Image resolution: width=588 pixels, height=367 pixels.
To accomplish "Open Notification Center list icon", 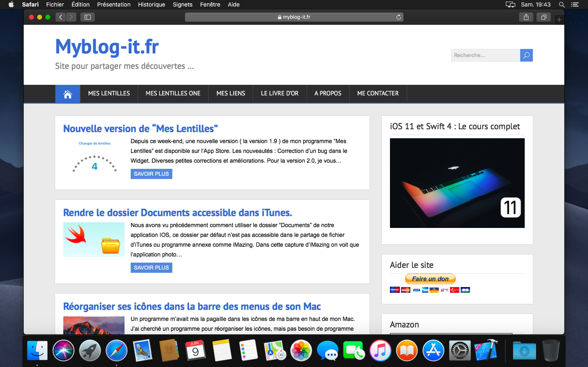I will (x=575, y=4).
